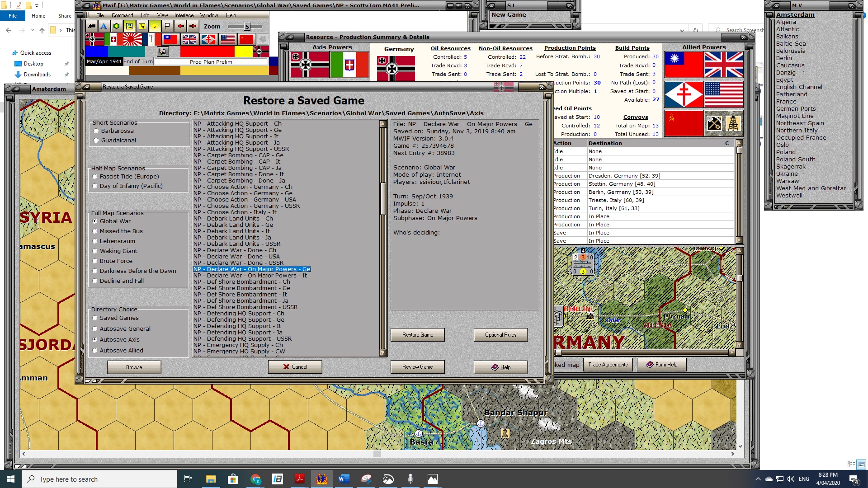Click the Review Game button
Image resolution: width=868 pixels, height=488 pixels.
coord(418,367)
